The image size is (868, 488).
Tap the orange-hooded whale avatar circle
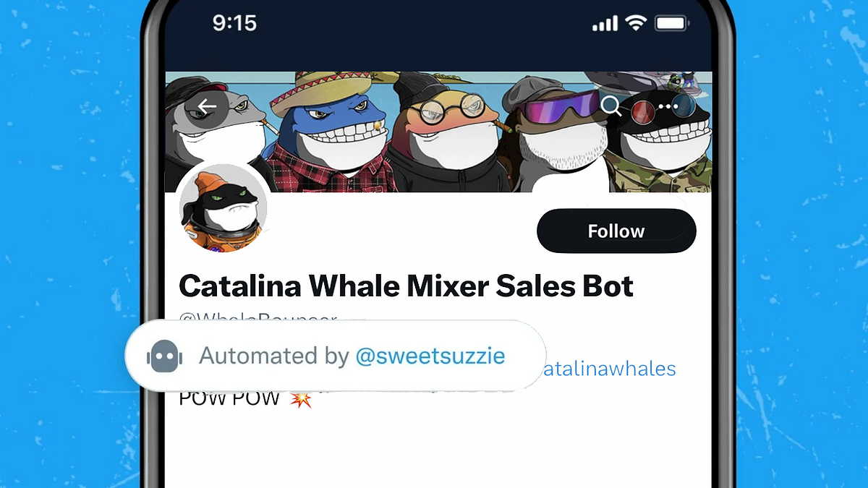pyautogui.click(x=223, y=207)
